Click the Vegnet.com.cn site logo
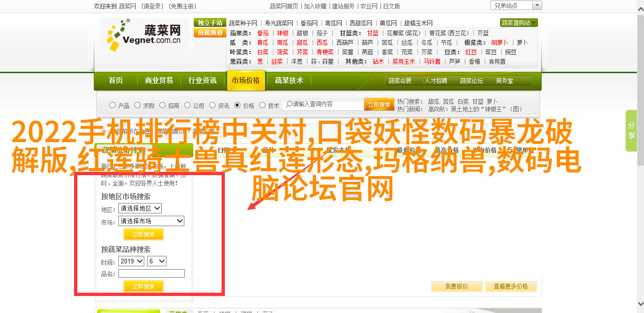 144,35
